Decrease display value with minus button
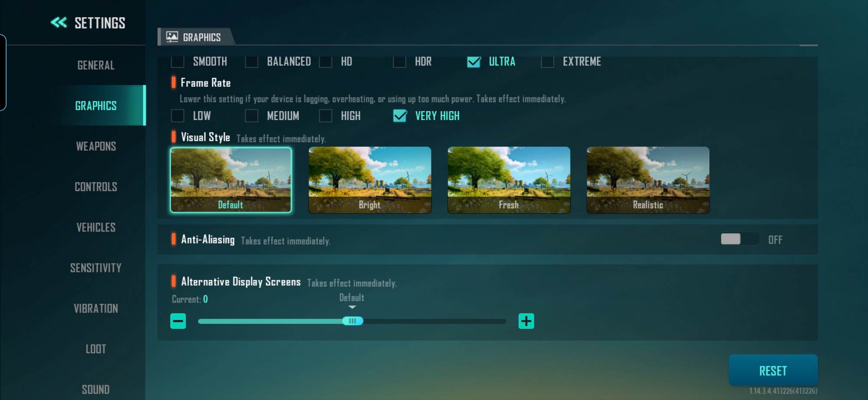 [178, 321]
